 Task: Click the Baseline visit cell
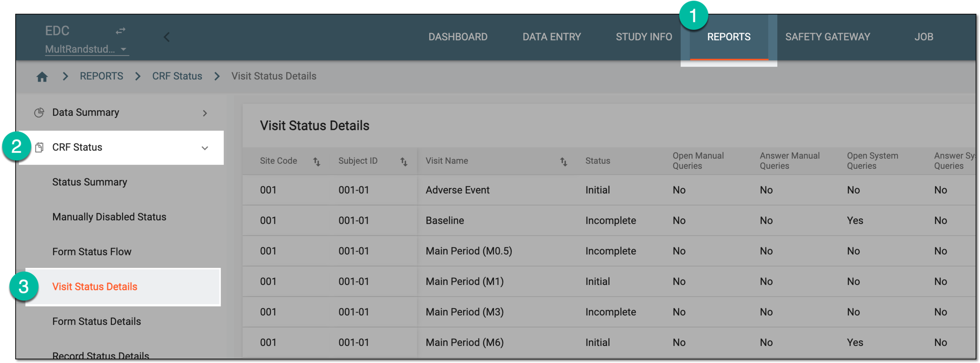pos(445,221)
